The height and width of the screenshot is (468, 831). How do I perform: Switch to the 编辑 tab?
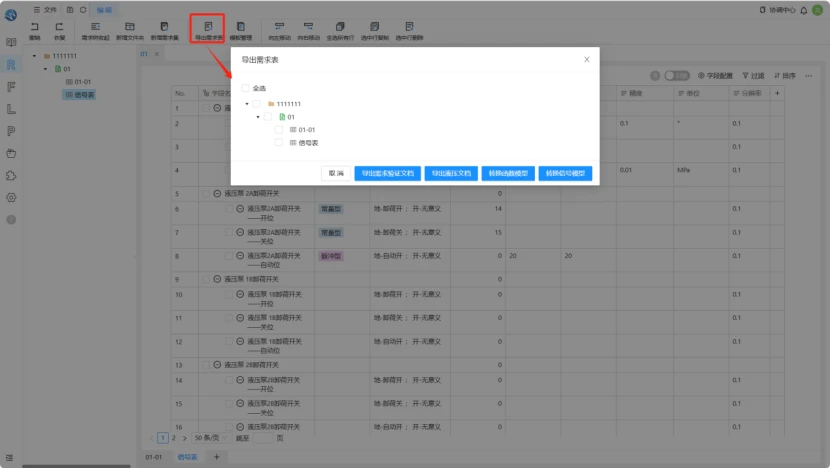[104, 10]
